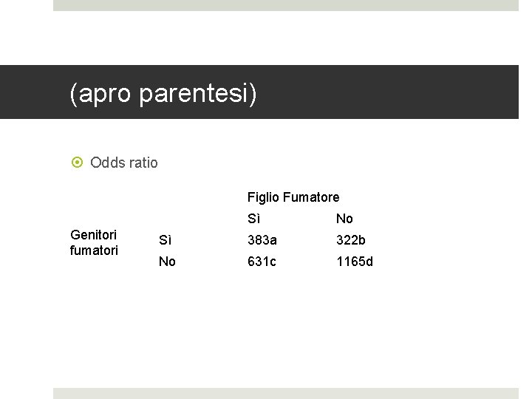Select the 'Figlio Fumatore' column header
The height and width of the screenshot is (399, 532).
(293, 197)
